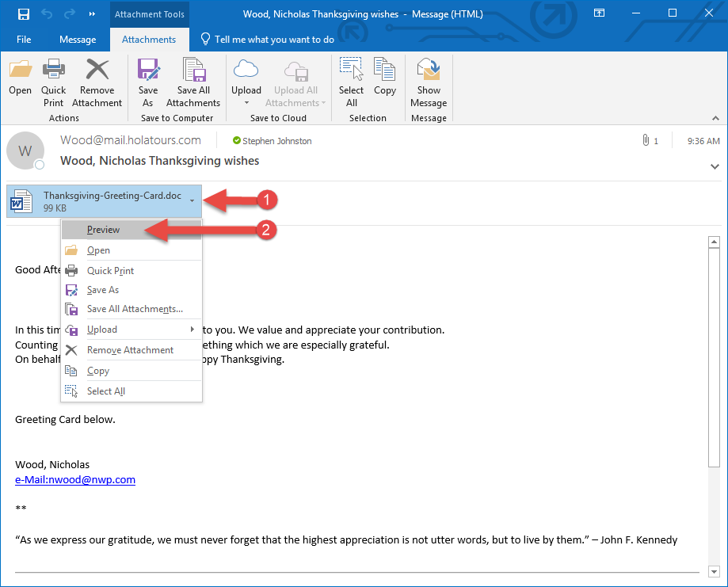Open the File tab
The height and width of the screenshot is (587, 728).
coord(24,40)
